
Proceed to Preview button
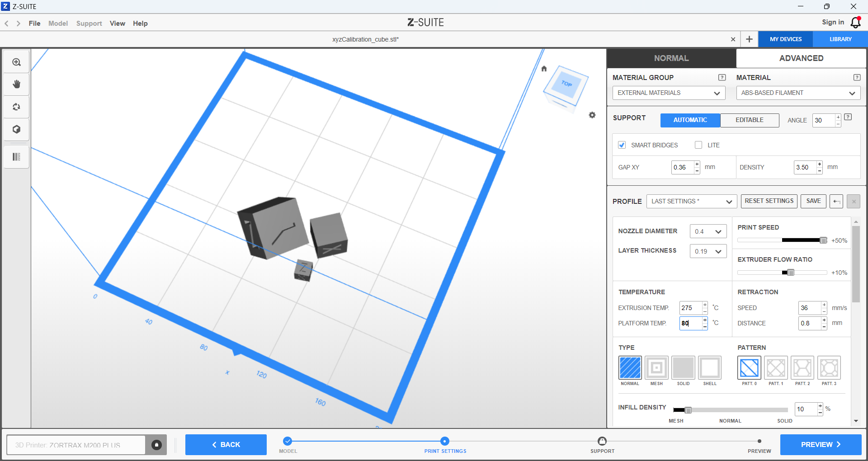pyautogui.click(x=821, y=445)
